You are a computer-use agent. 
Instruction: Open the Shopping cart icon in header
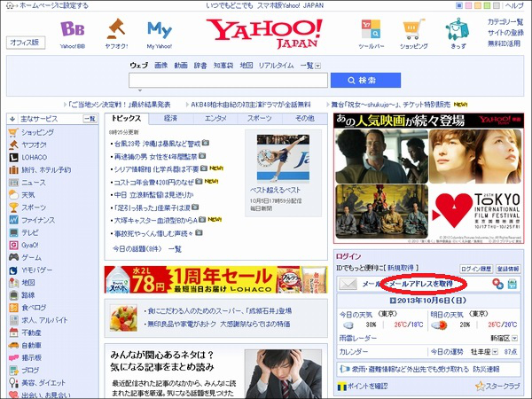tap(413, 29)
